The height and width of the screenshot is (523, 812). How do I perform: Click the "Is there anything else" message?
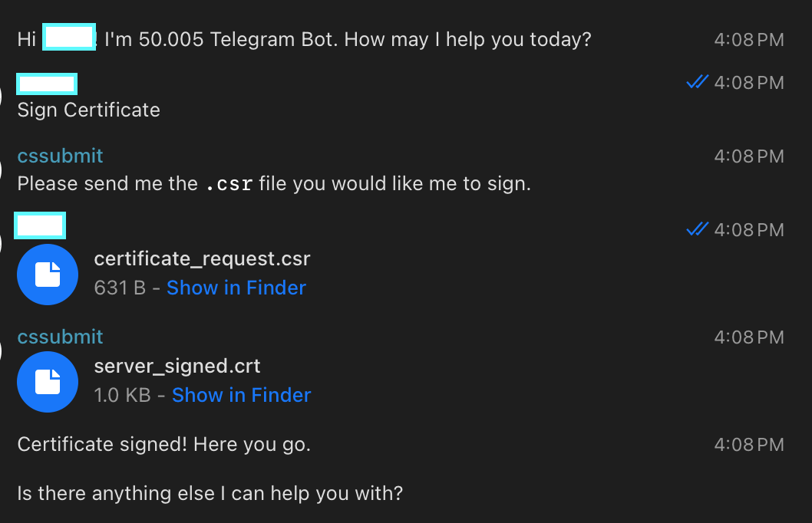pos(210,493)
